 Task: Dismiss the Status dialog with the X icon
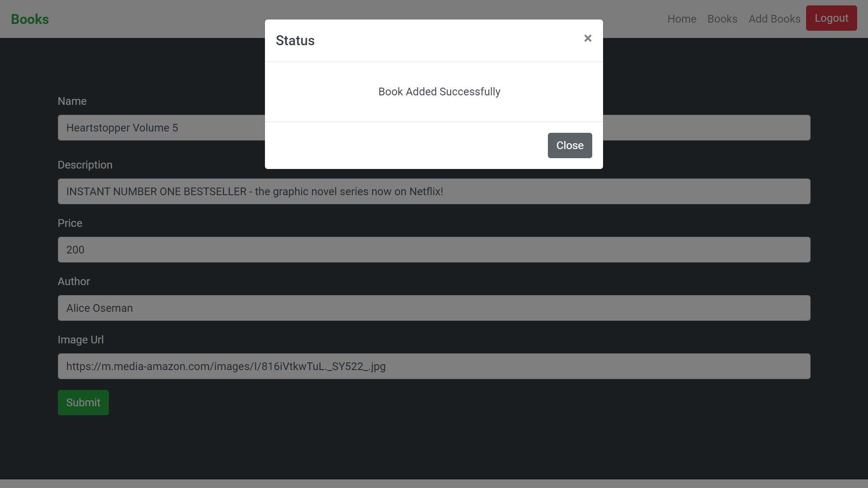point(587,38)
